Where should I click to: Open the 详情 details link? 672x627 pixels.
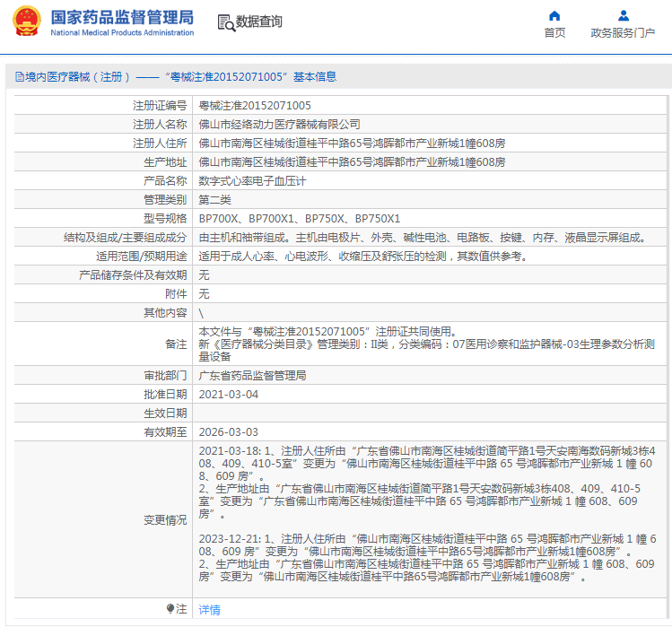coord(210,609)
